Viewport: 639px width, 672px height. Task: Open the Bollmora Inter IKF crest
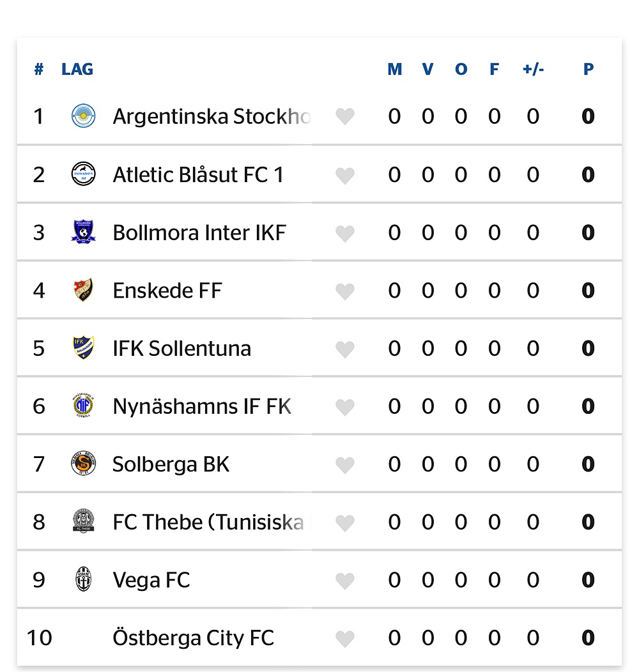[x=83, y=232]
